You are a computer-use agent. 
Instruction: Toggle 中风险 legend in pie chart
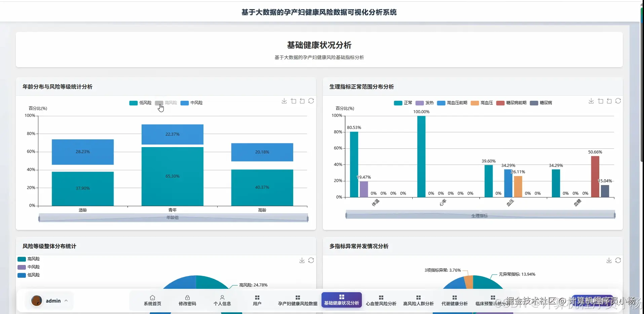(29, 267)
